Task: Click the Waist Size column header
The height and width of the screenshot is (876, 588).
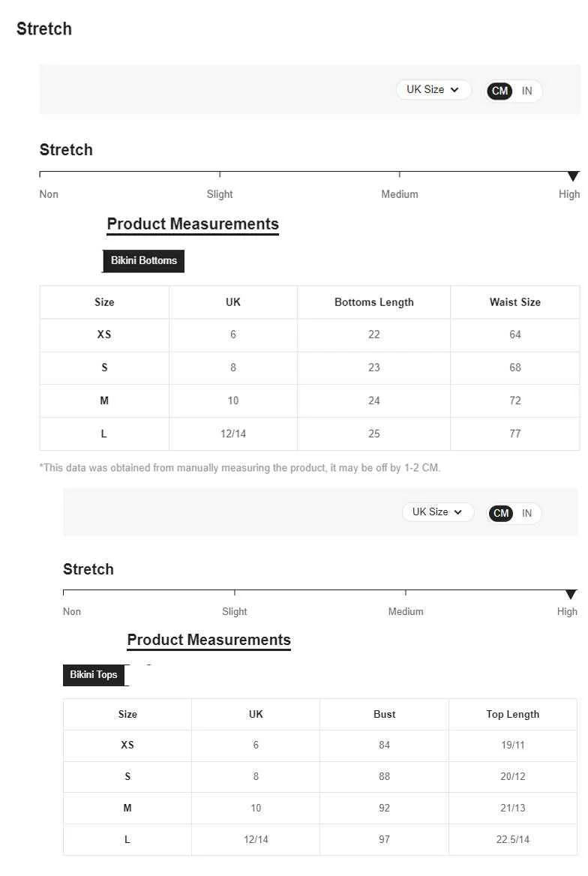Action: click(514, 302)
